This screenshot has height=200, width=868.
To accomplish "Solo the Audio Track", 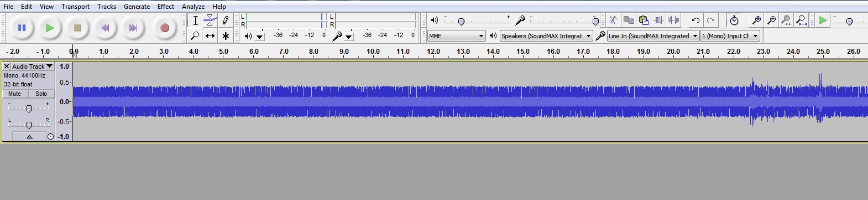I will 41,94.
